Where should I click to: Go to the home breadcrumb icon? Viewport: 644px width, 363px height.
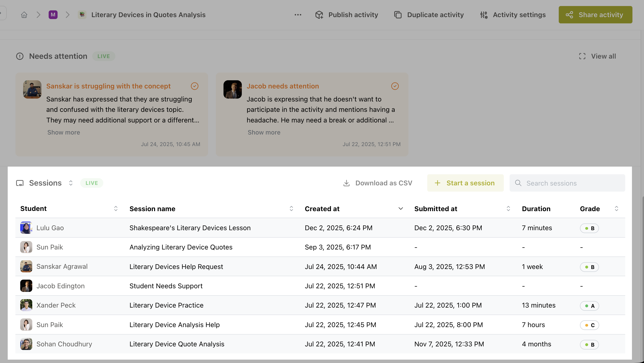coord(24,15)
